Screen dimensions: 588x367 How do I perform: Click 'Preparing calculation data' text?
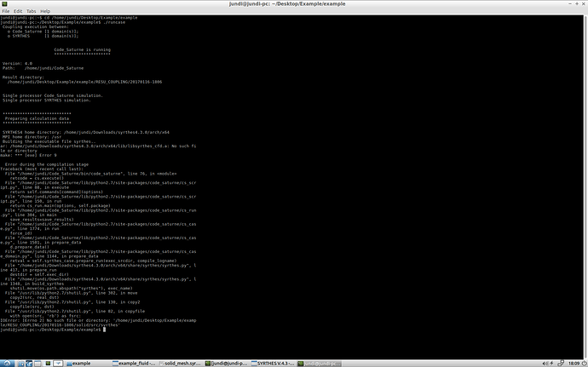[x=37, y=118]
